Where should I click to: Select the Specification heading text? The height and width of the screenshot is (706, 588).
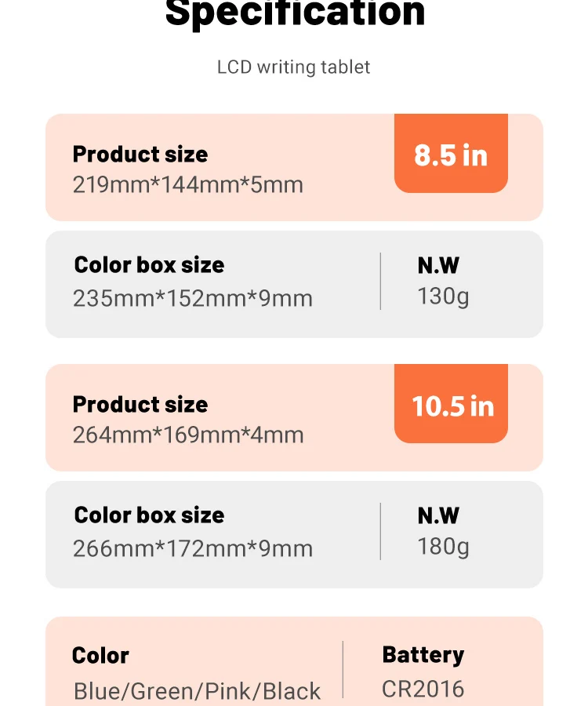pyautogui.click(x=295, y=13)
